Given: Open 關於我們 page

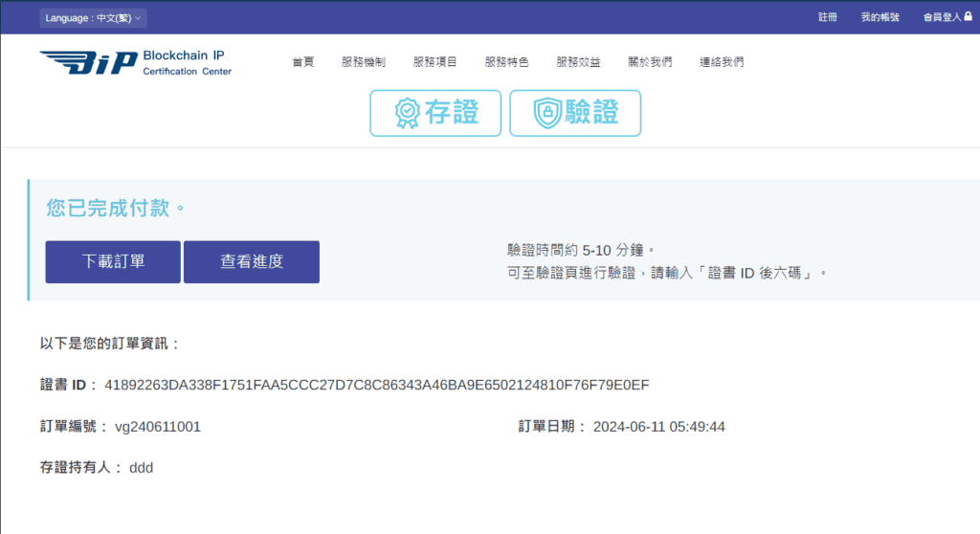Looking at the screenshot, I should click(650, 62).
